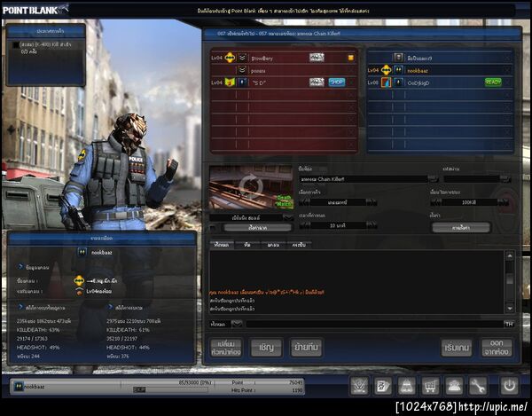Click the rank insignia on second red team row
This screenshot has width=532, height=416.
242,70
